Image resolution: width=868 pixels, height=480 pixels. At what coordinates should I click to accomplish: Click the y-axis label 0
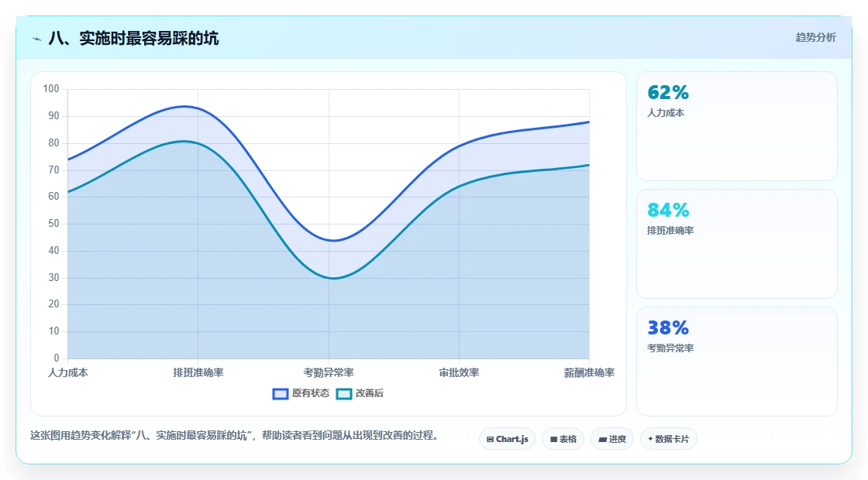[x=57, y=358]
